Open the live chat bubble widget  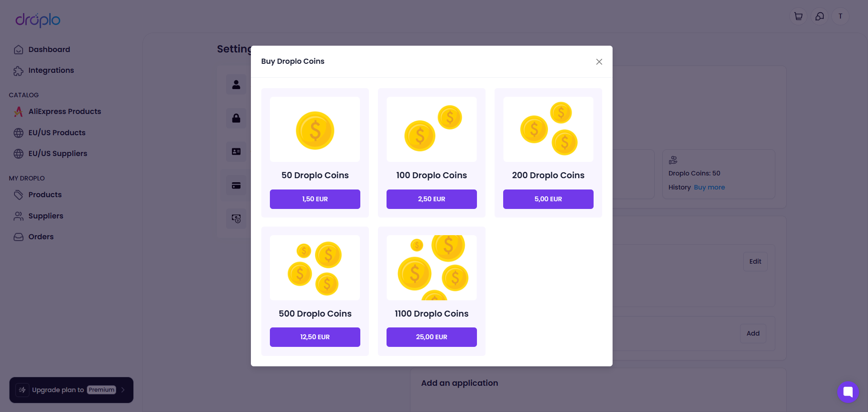(x=848, y=392)
